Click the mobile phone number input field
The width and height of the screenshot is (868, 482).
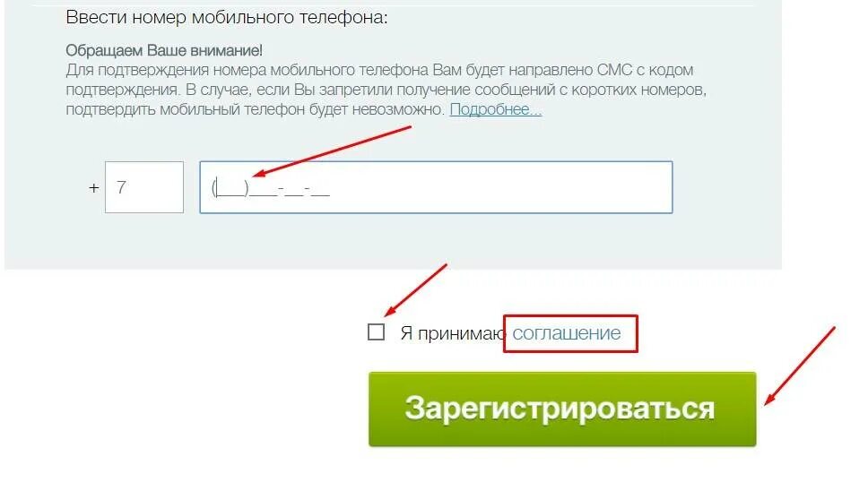436,187
